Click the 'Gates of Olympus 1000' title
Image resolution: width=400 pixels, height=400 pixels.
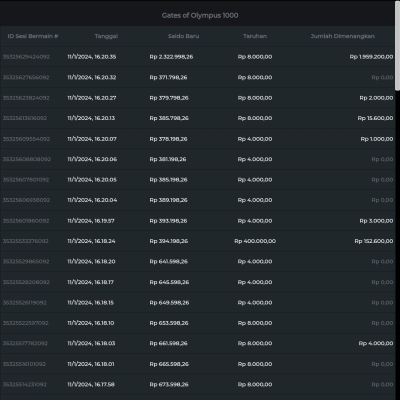pyautogui.click(x=200, y=15)
